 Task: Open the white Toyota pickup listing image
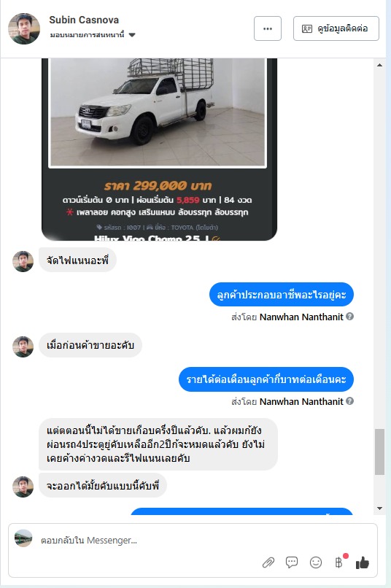tap(158, 112)
